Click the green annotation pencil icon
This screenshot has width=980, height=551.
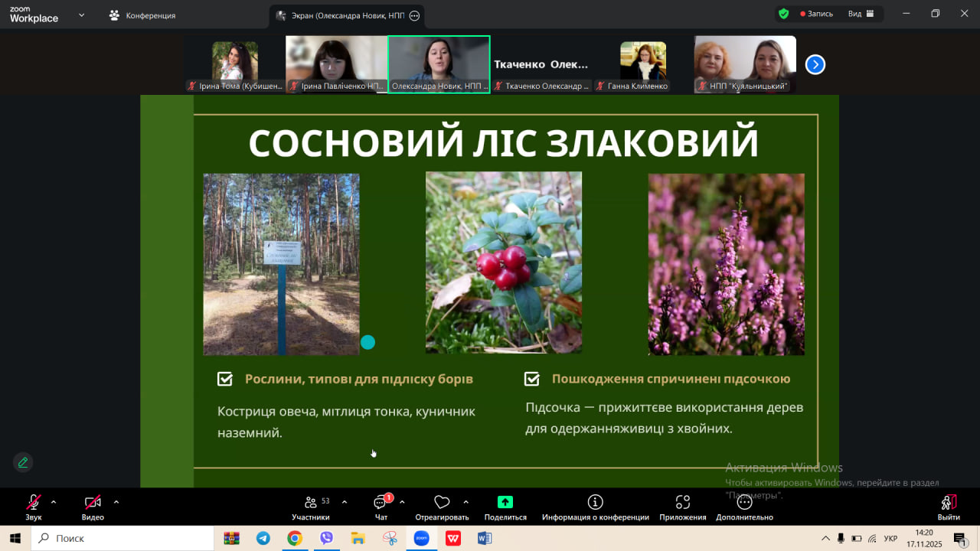[x=23, y=462]
